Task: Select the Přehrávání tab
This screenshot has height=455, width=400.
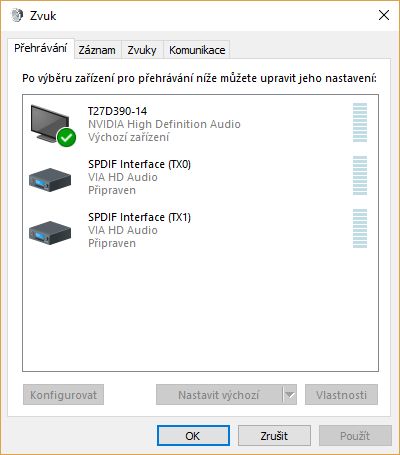Action: click(41, 48)
